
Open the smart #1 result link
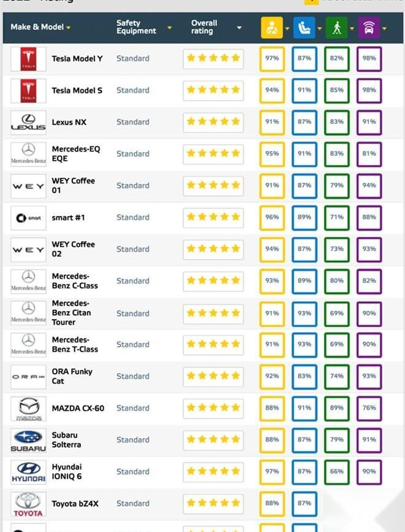pos(69,217)
